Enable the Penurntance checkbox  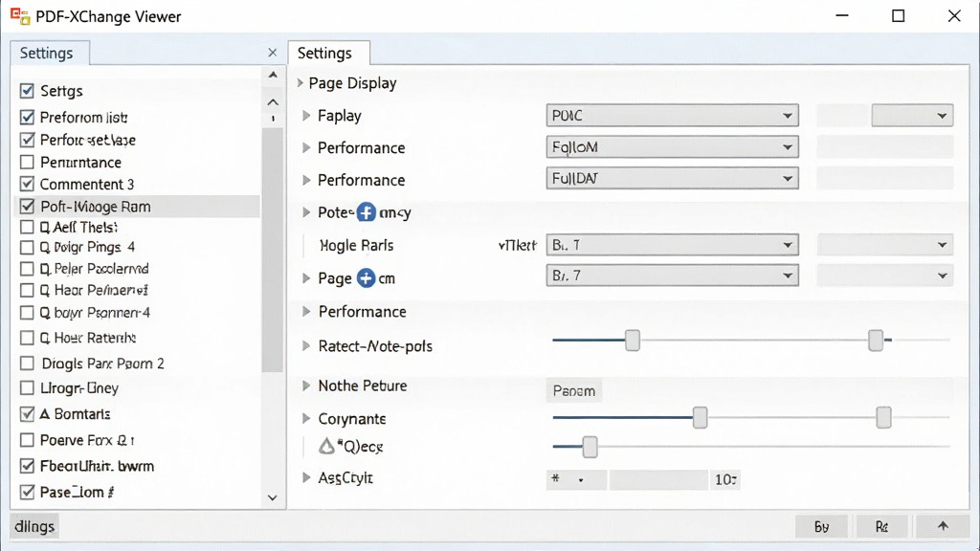pos(27,163)
